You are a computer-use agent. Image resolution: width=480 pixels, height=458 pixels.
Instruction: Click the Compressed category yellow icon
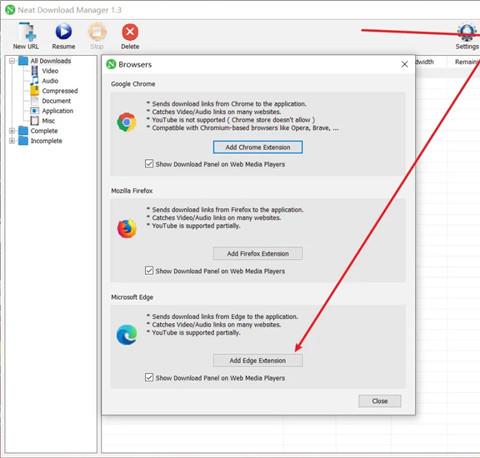pos(35,91)
